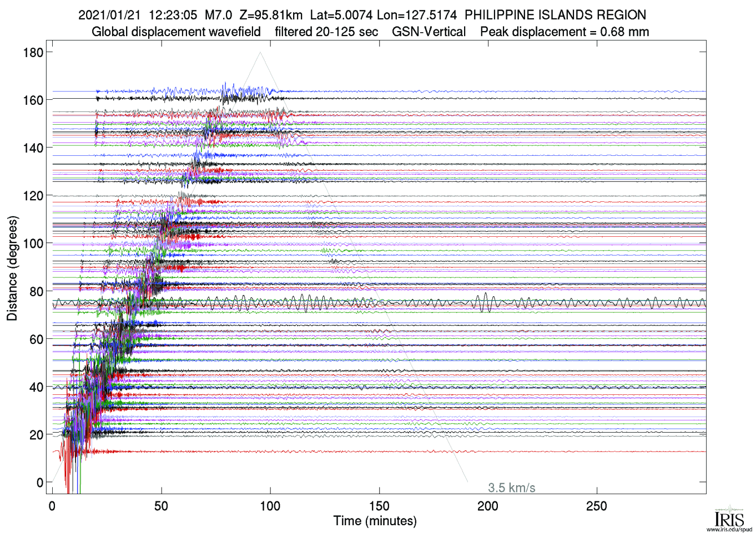Screen dimensions: 756x533
Task: Click the filtered 20-125 sec text
Action: tap(326, 32)
